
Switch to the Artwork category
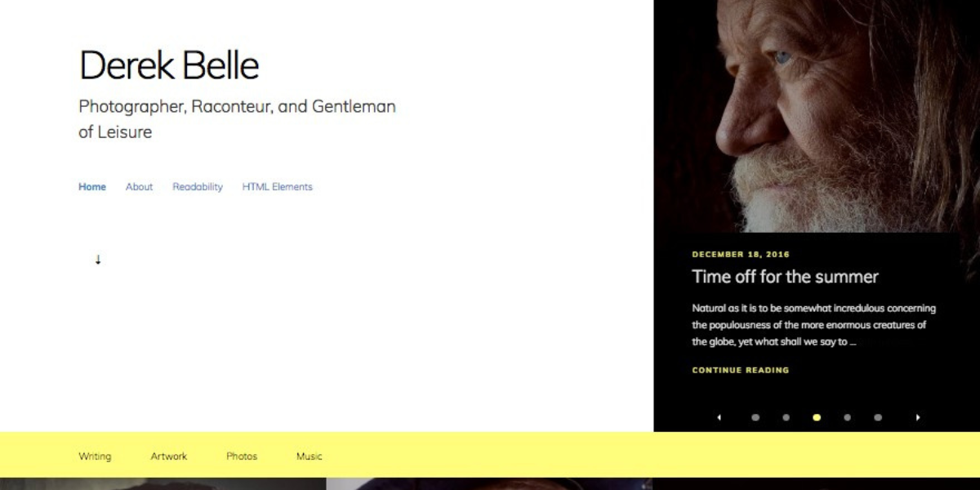tap(169, 457)
